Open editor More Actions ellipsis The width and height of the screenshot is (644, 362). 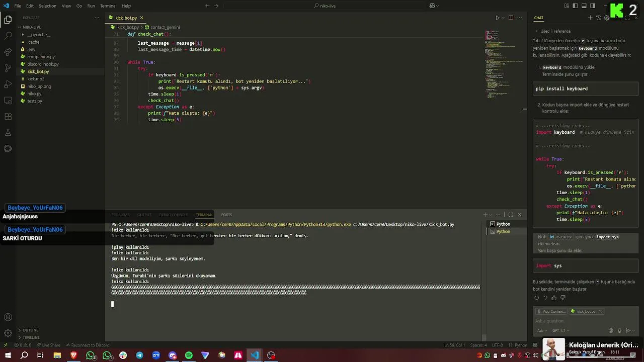click(520, 18)
